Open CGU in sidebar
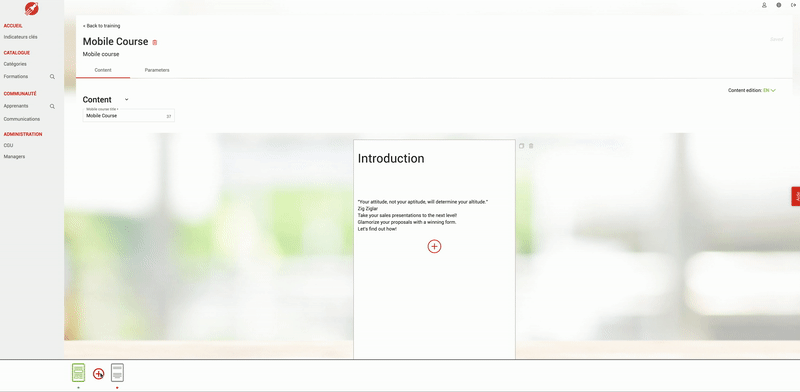Screen dimensions: 800x392 click(8, 145)
